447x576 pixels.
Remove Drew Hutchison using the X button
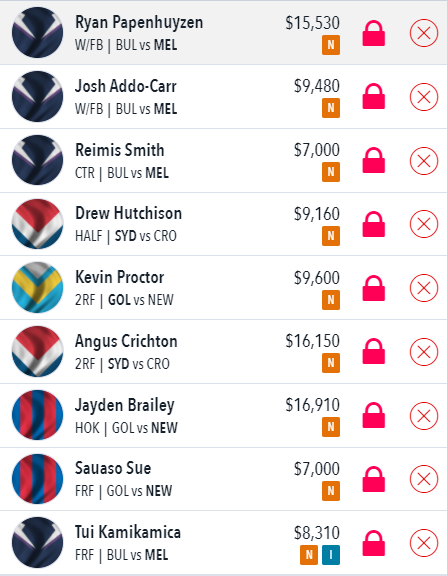point(424,224)
